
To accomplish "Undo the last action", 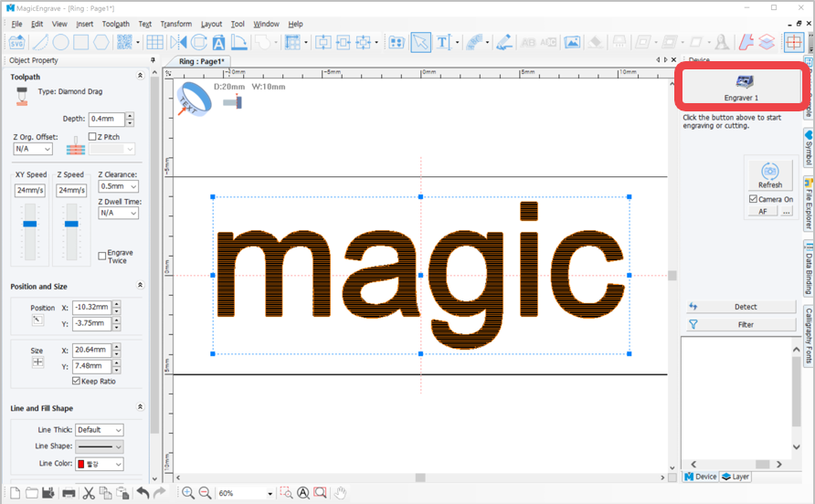I will [x=143, y=492].
